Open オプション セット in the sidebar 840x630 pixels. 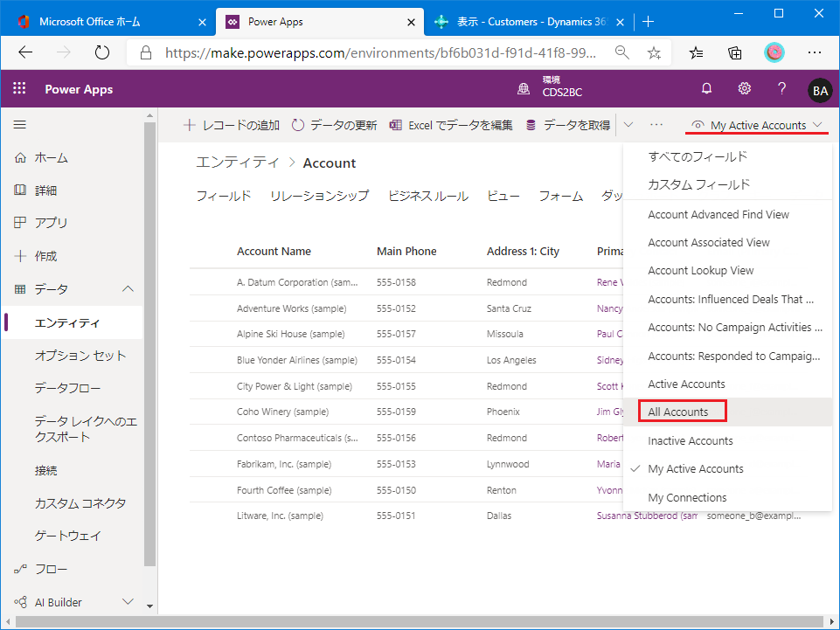click(80, 355)
